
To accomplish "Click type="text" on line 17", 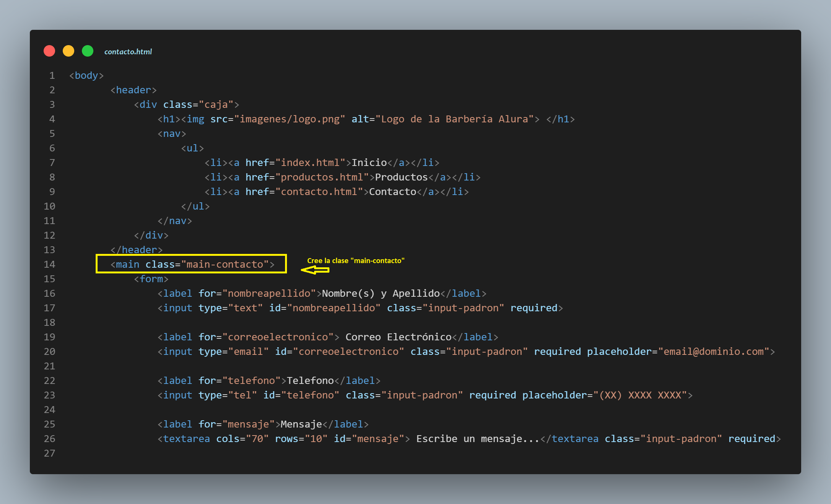I will (x=231, y=308).
